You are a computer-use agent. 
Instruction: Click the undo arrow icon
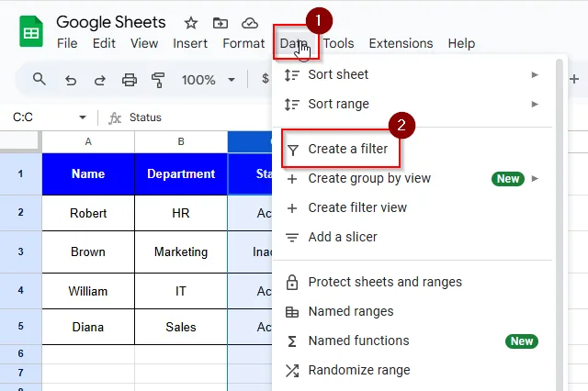(x=71, y=80)
